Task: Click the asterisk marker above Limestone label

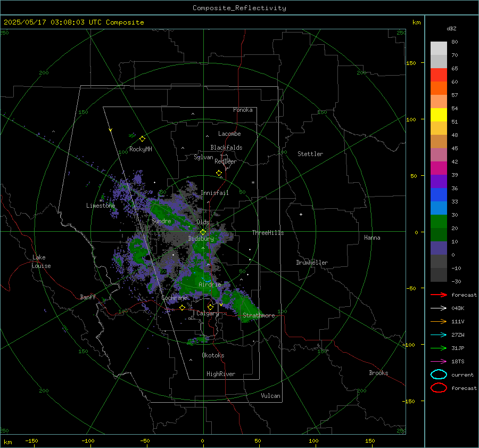Action: tap(101, 201)
